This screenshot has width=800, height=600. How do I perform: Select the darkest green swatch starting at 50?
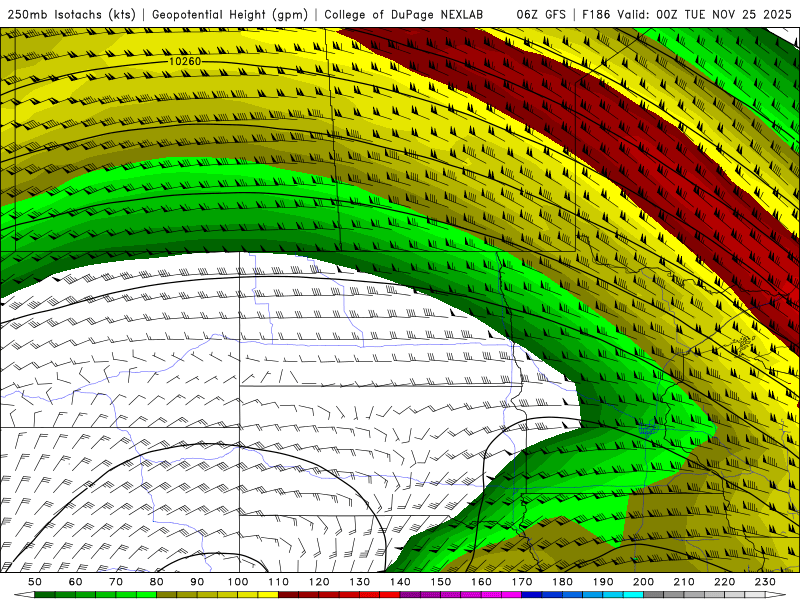coord(44,595)
